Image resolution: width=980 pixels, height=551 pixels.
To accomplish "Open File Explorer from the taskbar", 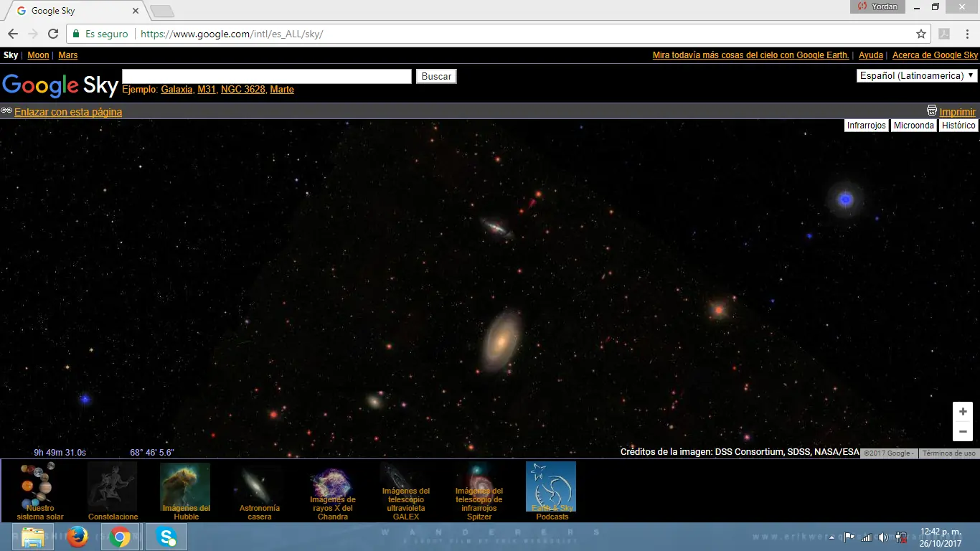I will [x=33, y=537].
